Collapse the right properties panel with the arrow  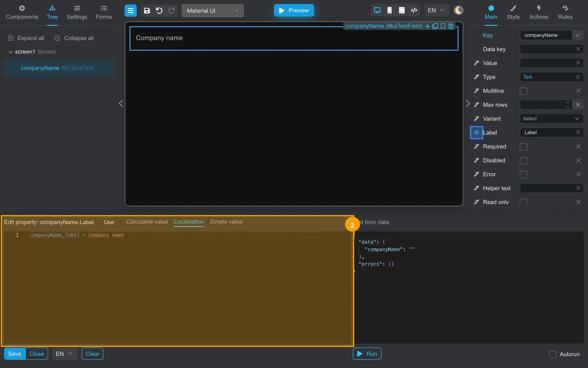click(x=468, y=103)
